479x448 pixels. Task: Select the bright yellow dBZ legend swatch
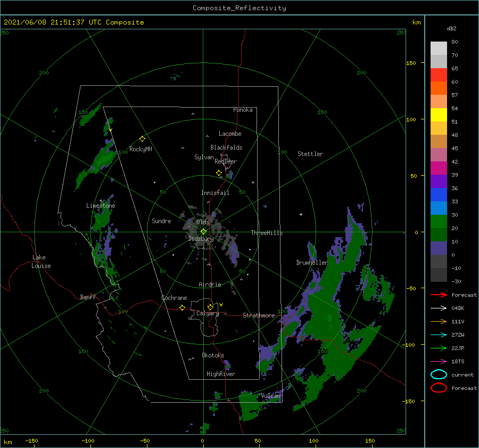tap(439, 115)
